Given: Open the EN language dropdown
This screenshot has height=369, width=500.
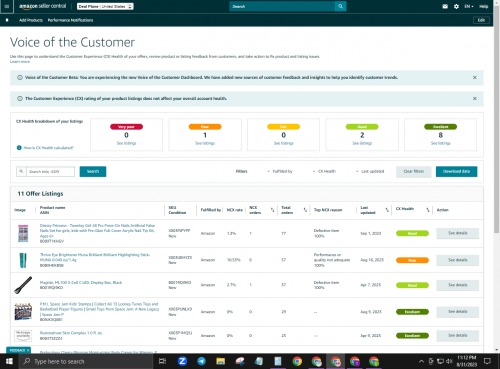Looking at the screenshot, I should point(469,6).
